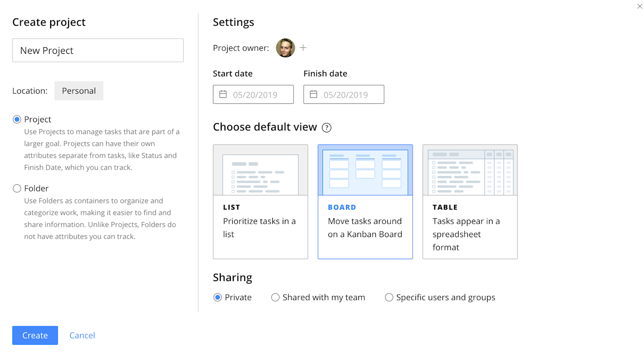The height and width of the screenshot is (358, 644).
Task: Click the Cancel link
Action: [82, 335]
